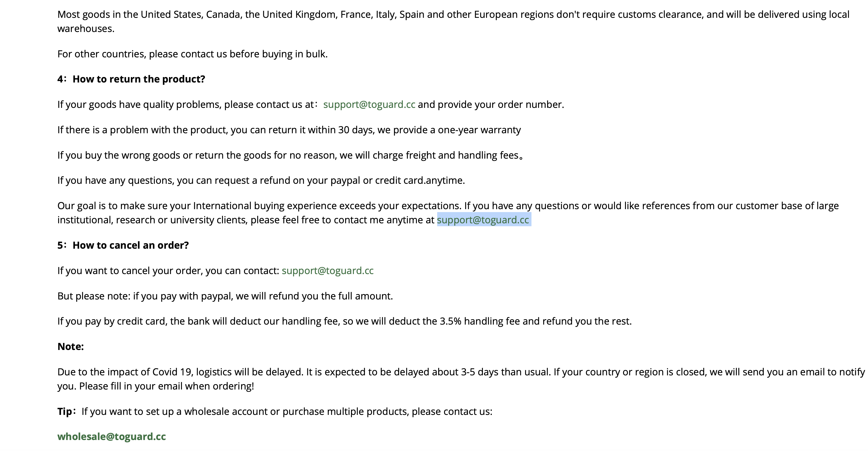Click the 3.5% handling fee sentence

[x=344, y=321]
